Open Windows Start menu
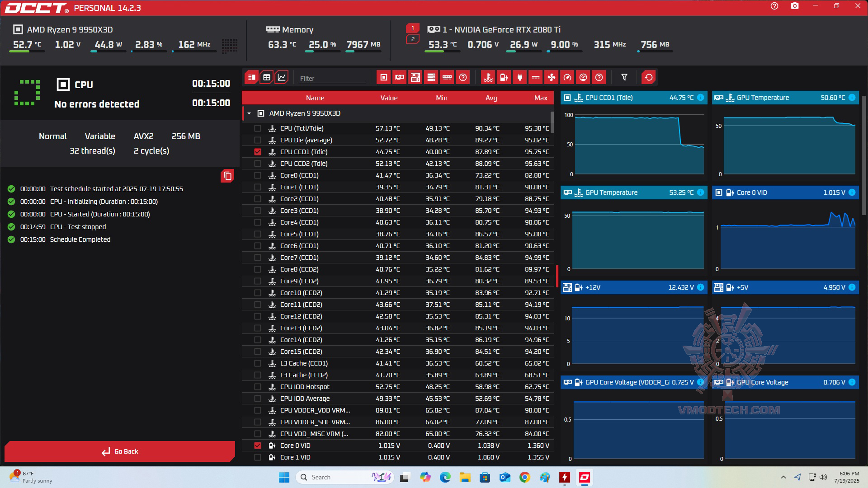 point(284,477)
